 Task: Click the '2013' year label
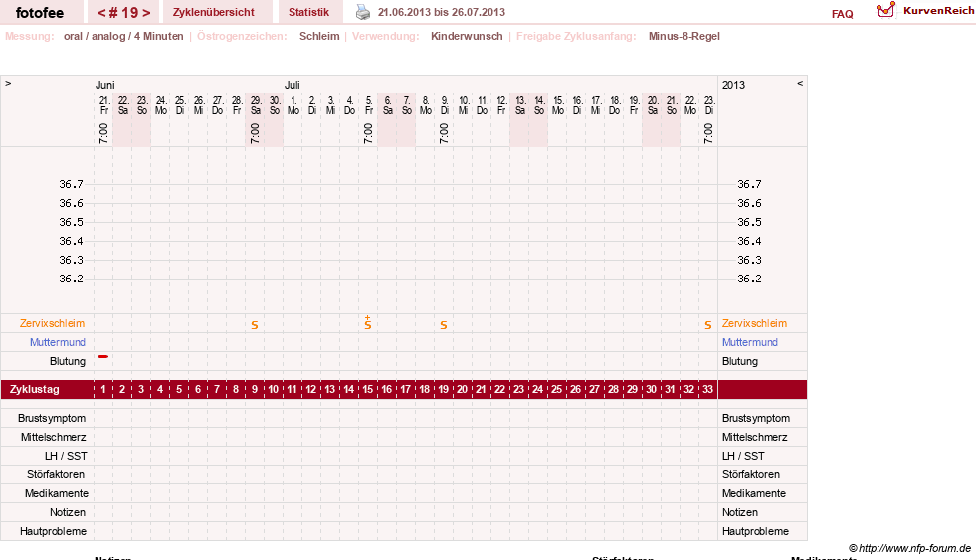pyautogui.click(x=733, y=85)
